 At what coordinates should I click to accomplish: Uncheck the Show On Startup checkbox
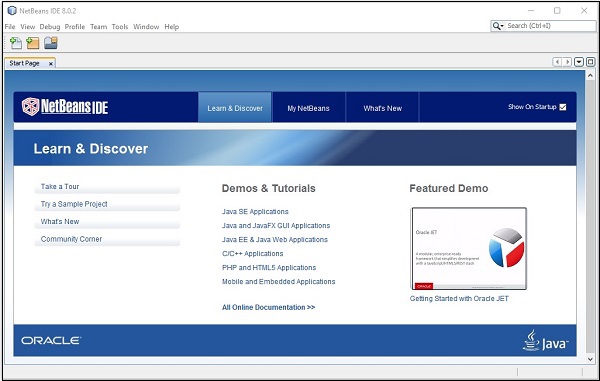(562, 107)
